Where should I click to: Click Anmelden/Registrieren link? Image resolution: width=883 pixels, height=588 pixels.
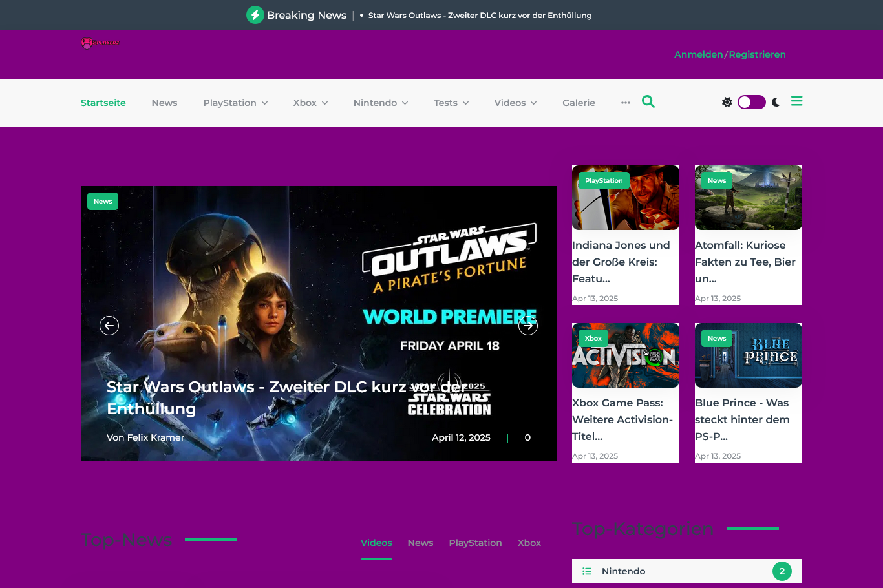730,54
